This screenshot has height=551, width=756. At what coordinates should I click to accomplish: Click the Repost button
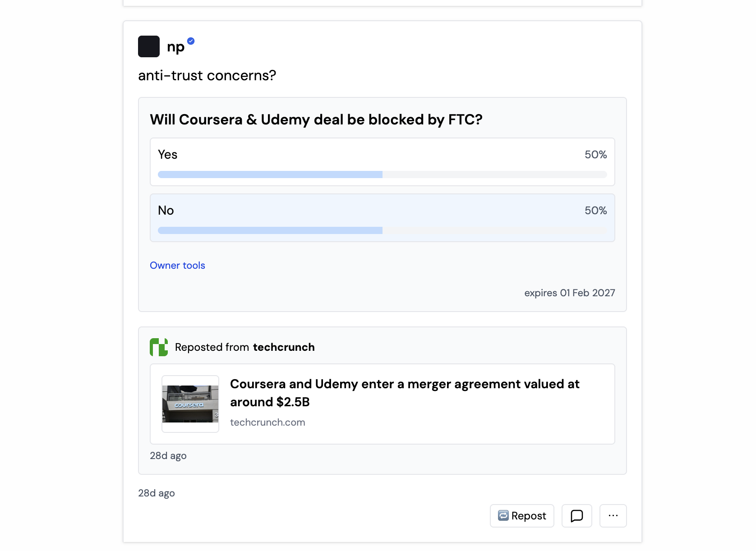(521, 515)
